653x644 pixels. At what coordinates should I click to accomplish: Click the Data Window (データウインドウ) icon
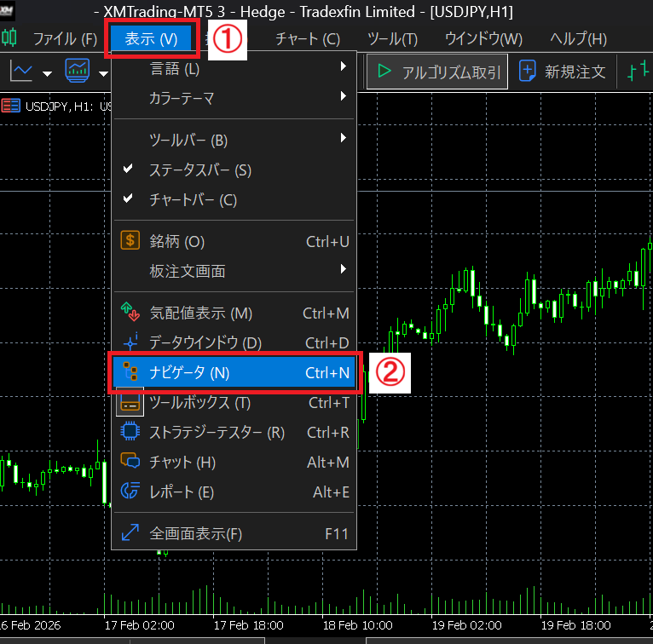click(x=130, y=342)
